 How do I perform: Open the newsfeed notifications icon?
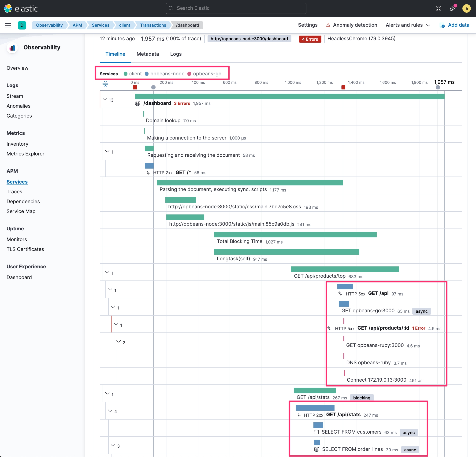pyautogui.click(x=452, y=8)
